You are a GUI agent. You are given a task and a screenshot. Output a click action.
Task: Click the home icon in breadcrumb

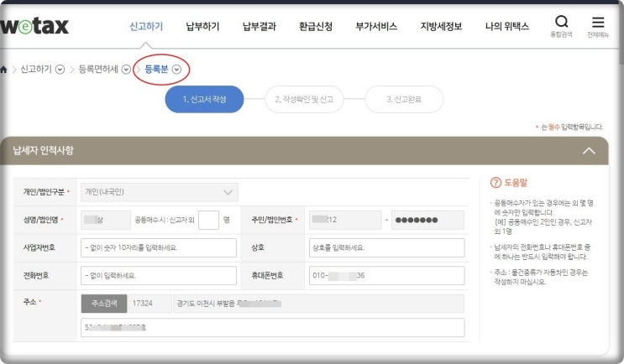coord(3,70)
